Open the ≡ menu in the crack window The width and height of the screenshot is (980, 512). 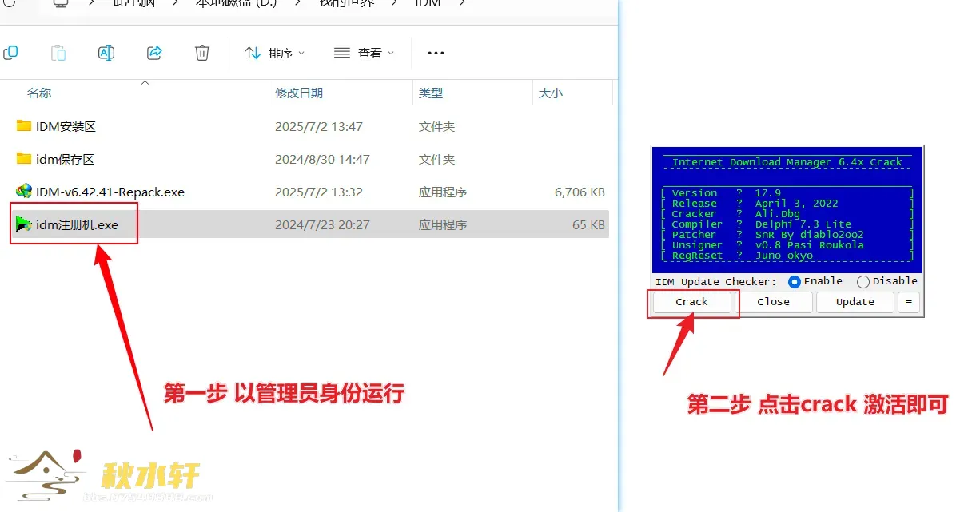tap(909, 302)
